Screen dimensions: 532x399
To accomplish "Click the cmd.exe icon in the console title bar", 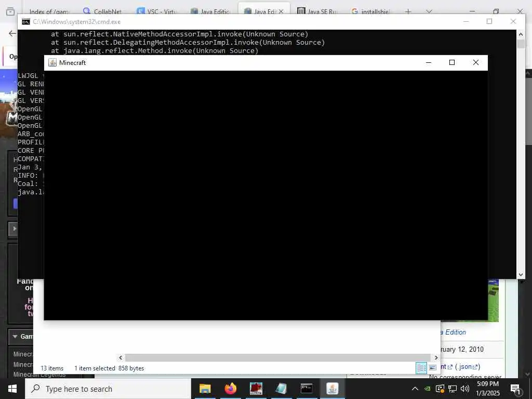I will point(26,22).
